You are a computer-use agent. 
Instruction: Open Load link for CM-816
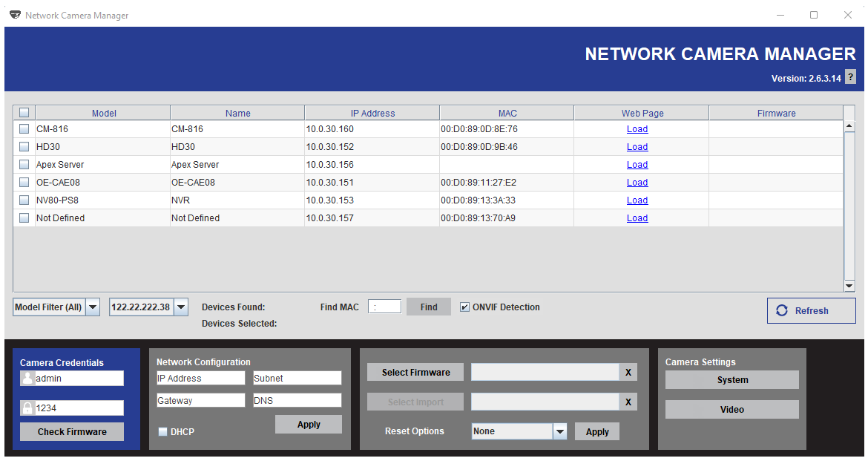tap(637, 129)
